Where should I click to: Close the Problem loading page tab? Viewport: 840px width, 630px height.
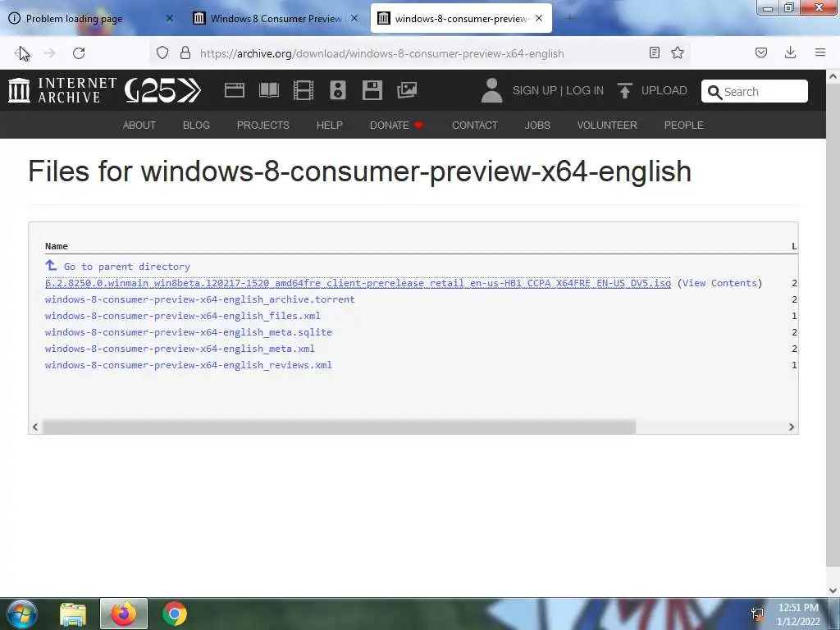pos(169,18)
